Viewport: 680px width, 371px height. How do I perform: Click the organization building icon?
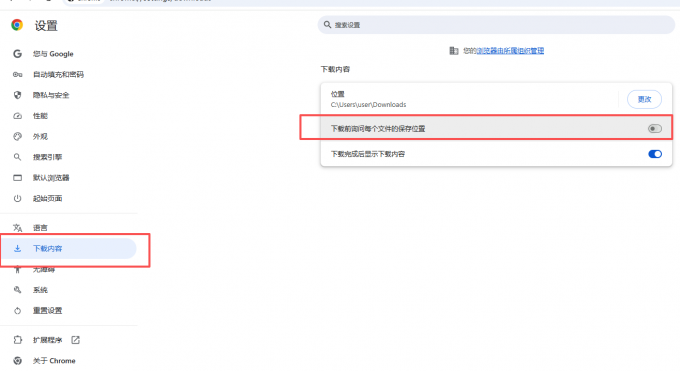[x=454, y=51]
